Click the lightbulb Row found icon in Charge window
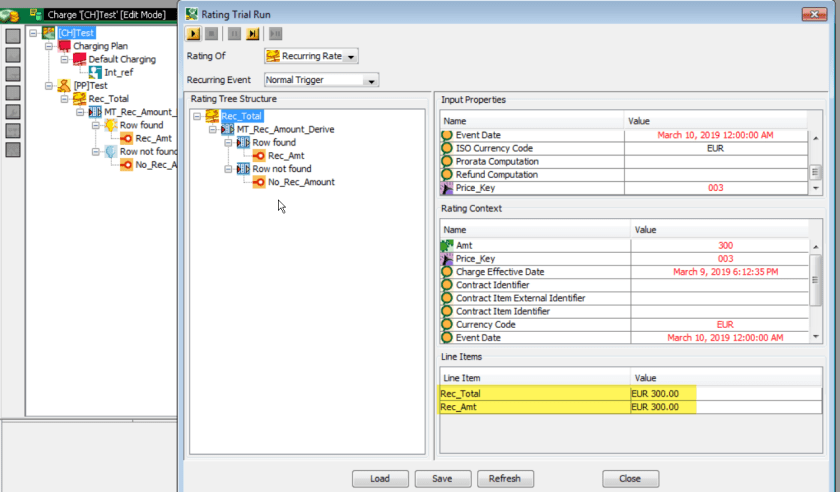This screenshot has width=840, height=492. [x=111, y=125]
